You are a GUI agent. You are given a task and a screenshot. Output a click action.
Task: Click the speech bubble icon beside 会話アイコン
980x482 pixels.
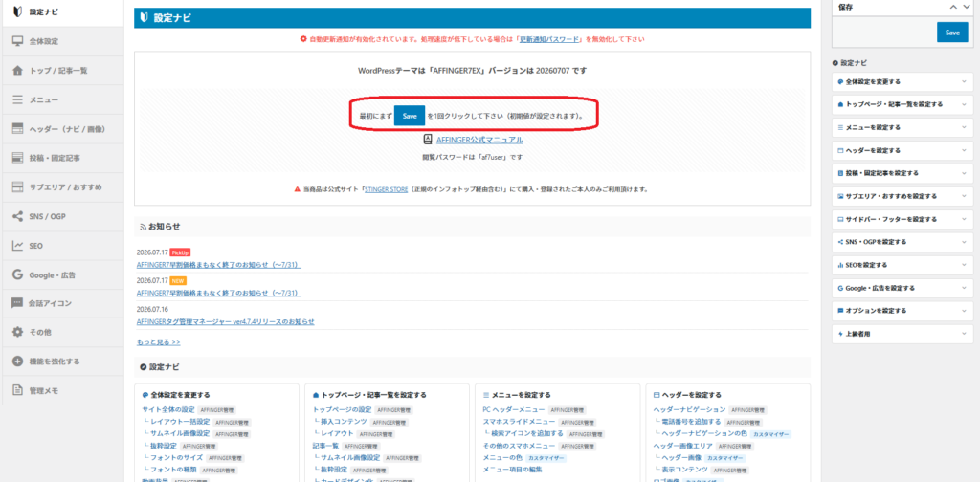[x=17, y=303]
